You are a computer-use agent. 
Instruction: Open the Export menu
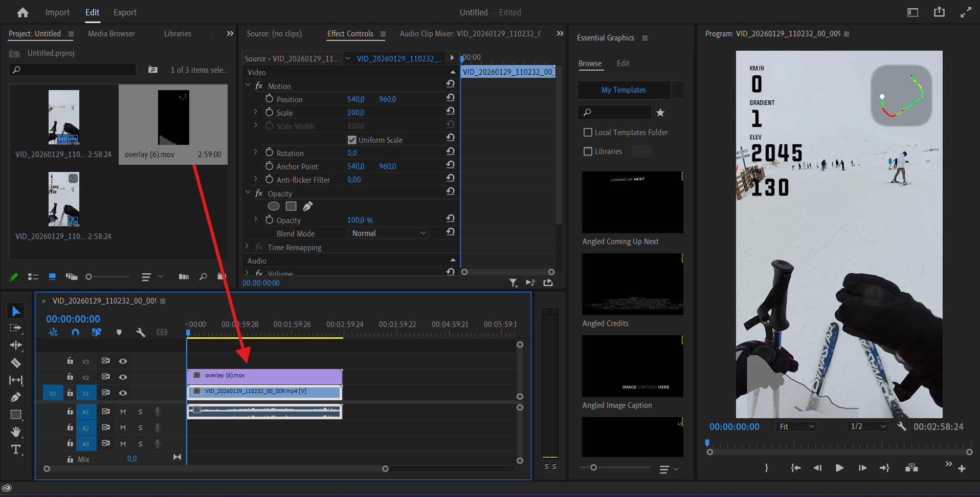pyautogui.click(x=124, y=12)
